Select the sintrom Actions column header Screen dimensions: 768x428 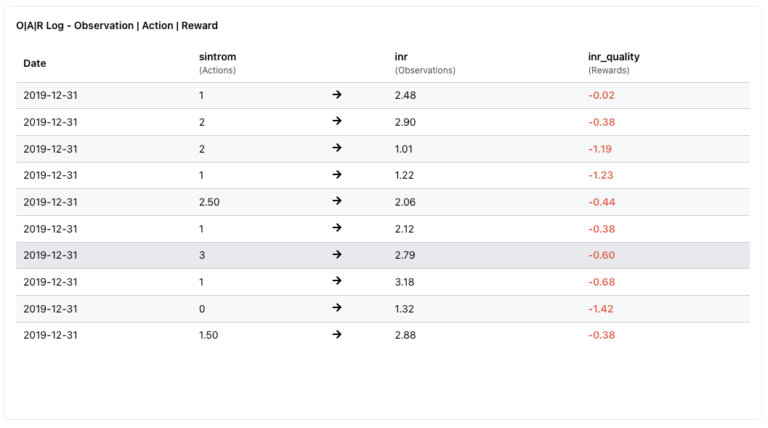click(217, 63)
